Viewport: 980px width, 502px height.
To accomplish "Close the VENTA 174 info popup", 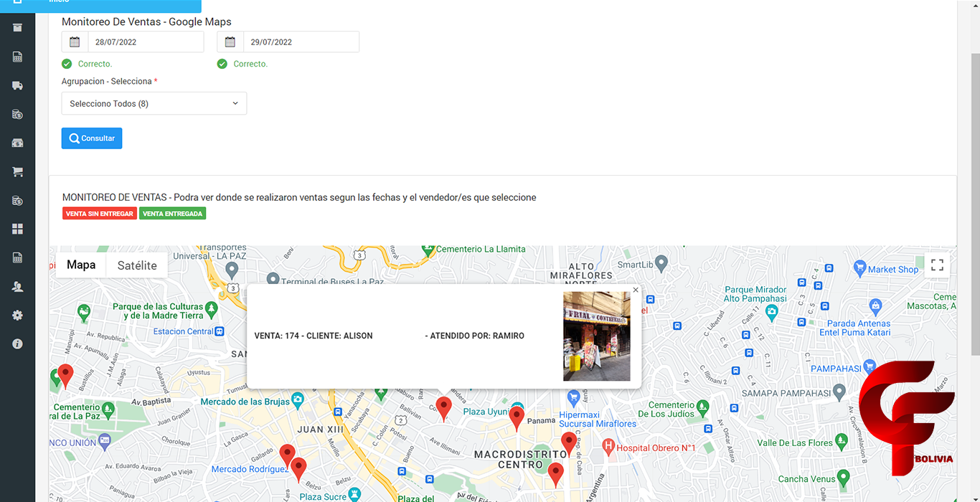I will tap(636, 290).
